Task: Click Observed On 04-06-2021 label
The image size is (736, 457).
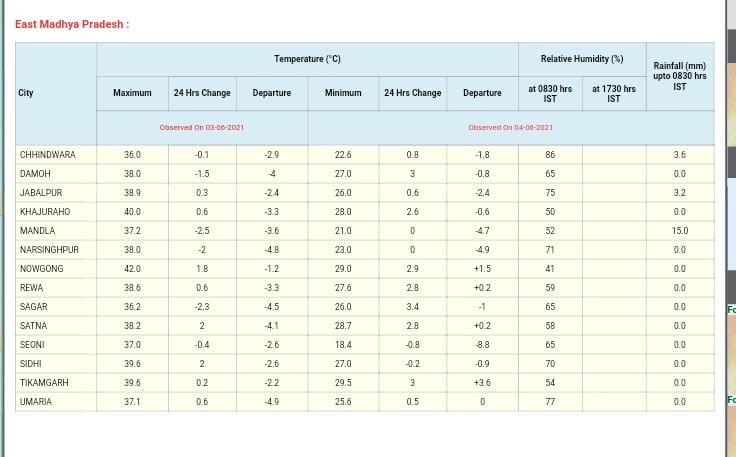Action: (x=510, y=128)
